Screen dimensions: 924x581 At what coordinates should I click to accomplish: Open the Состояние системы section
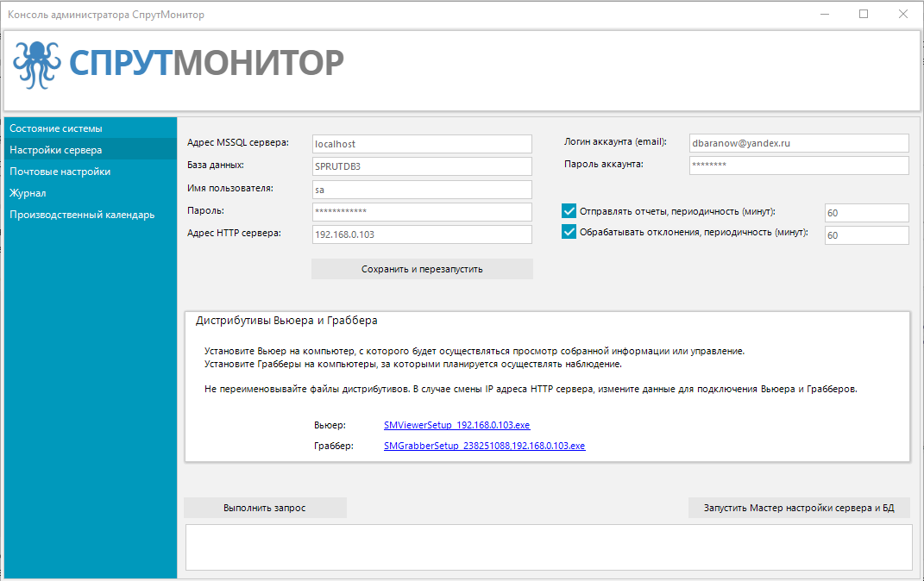tap(56, 128)
